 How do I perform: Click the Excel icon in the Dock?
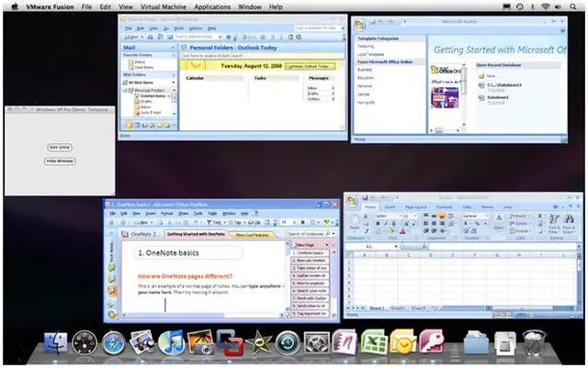[374, 341]
